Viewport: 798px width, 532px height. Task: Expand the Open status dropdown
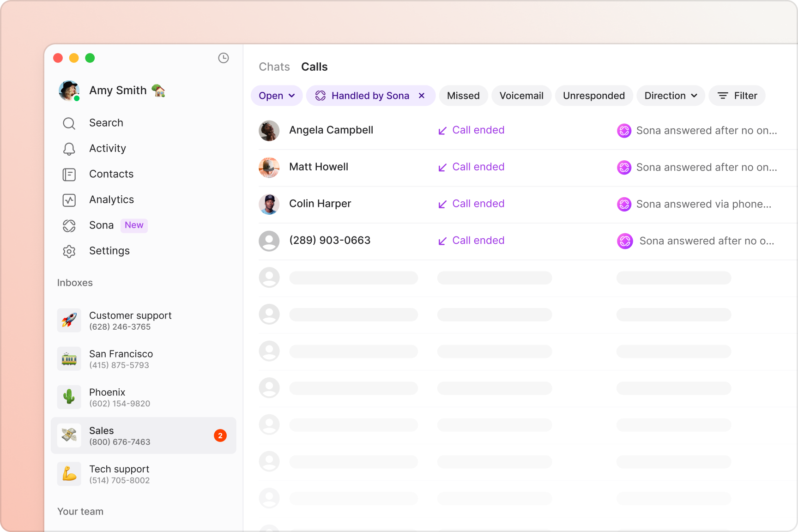[277, 96]
